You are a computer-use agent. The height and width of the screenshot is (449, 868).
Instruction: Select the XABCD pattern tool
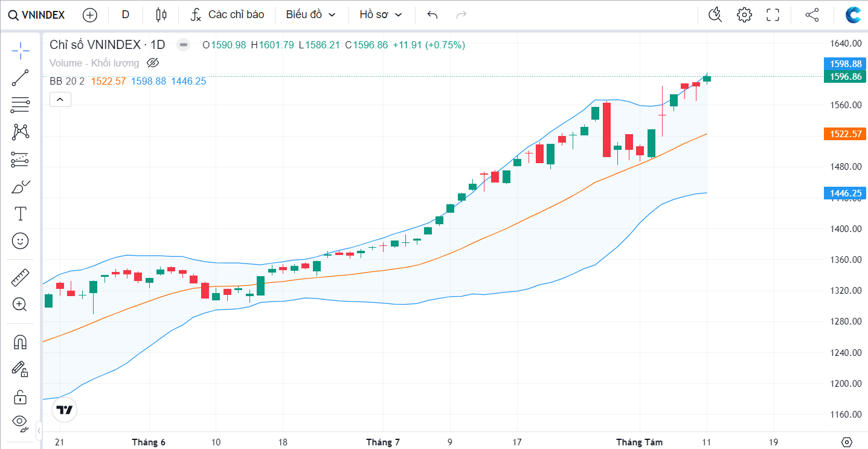pyautogui.click(x=21, y=132)
